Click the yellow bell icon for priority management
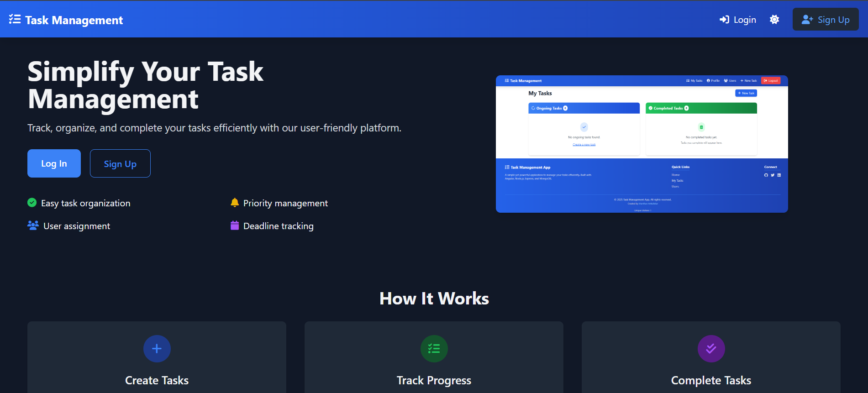 click(235, 202)
